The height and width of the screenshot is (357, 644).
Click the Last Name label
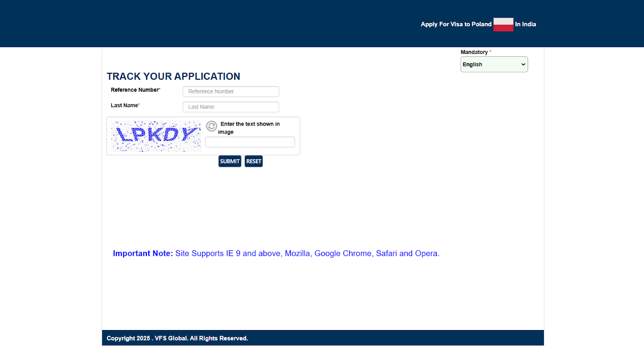124,105
